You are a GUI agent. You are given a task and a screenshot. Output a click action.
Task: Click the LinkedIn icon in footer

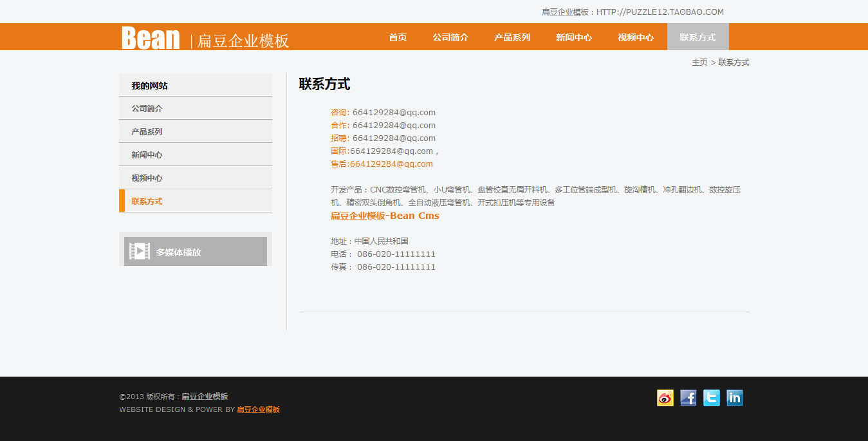tap(734, 398)
